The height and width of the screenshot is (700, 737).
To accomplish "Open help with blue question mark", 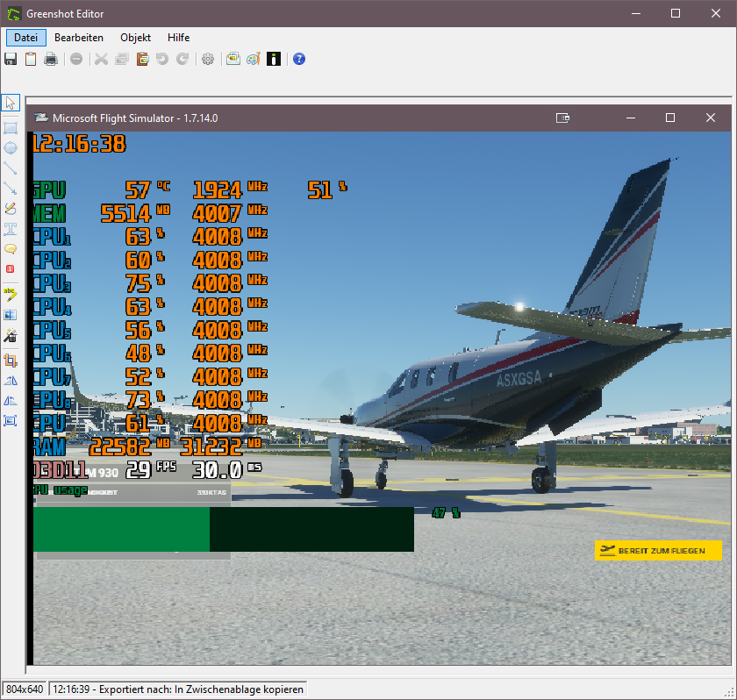I will point(299,59).
